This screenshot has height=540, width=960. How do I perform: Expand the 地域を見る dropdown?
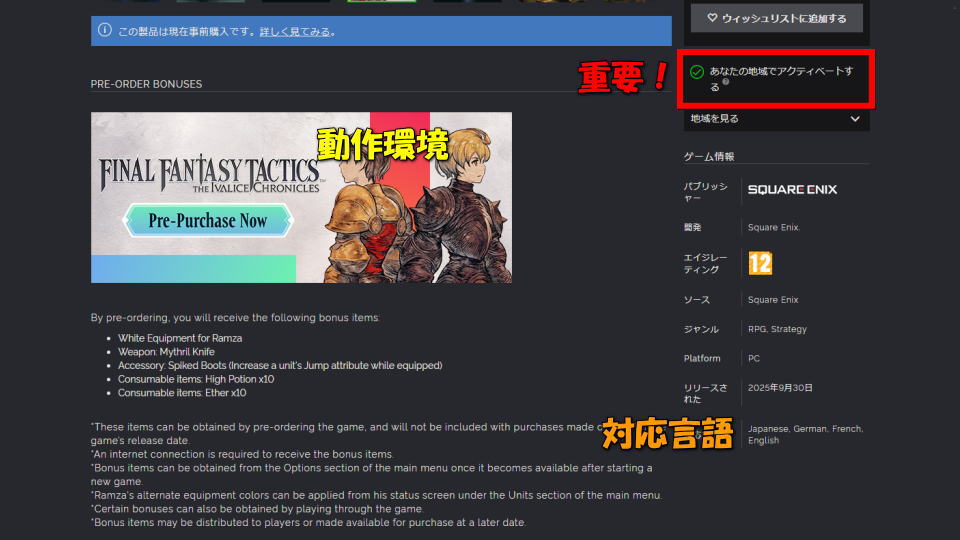(776, 119)
